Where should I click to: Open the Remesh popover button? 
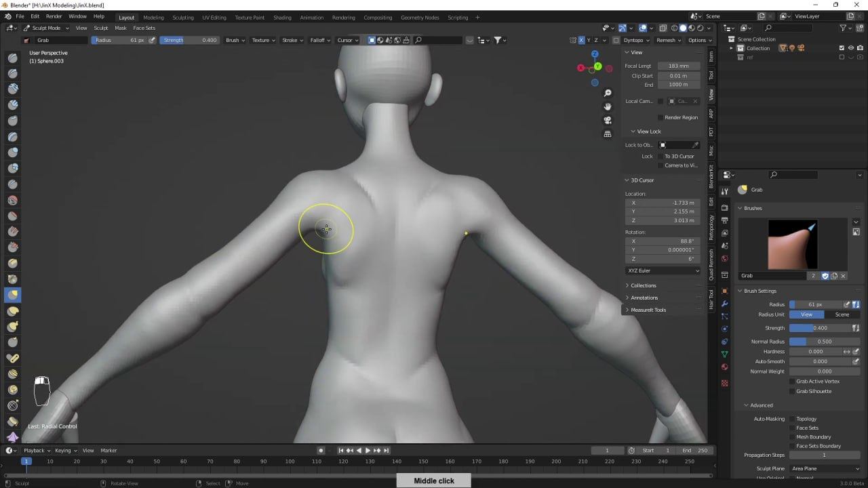pyautogui.click(x=668, y=40)
